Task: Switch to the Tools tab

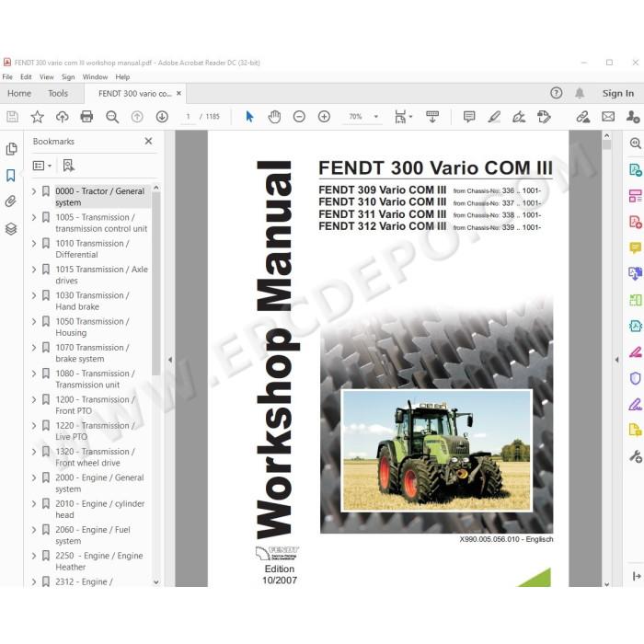Action: pos(58,93)
